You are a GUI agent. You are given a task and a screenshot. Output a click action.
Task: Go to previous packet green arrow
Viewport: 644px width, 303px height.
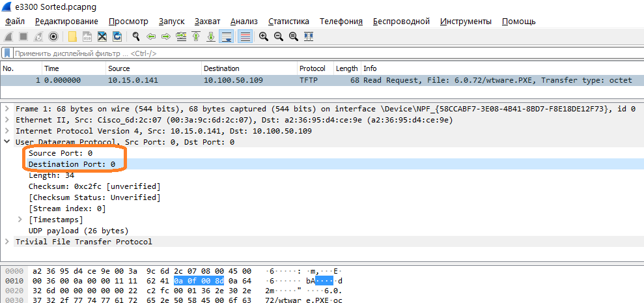point(151,36)
